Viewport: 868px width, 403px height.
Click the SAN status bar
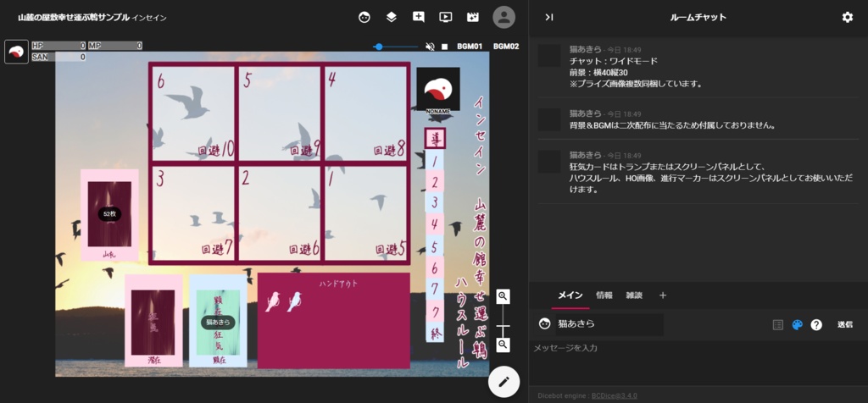[x=58, y=57]
